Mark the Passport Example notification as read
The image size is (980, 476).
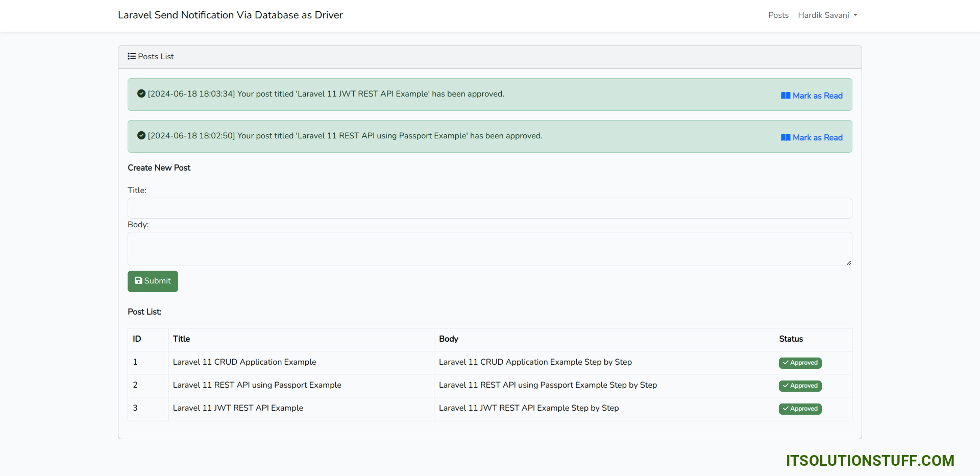817,137
